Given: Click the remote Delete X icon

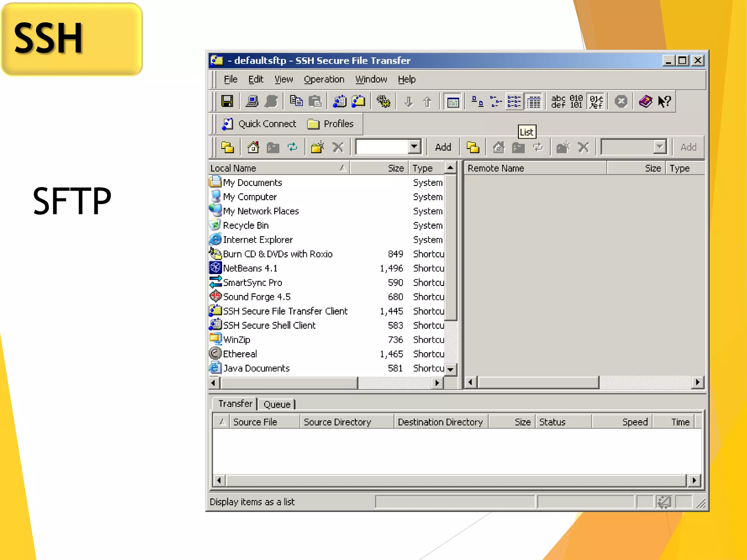Looking at the screenshot, I should click(584, 147).
